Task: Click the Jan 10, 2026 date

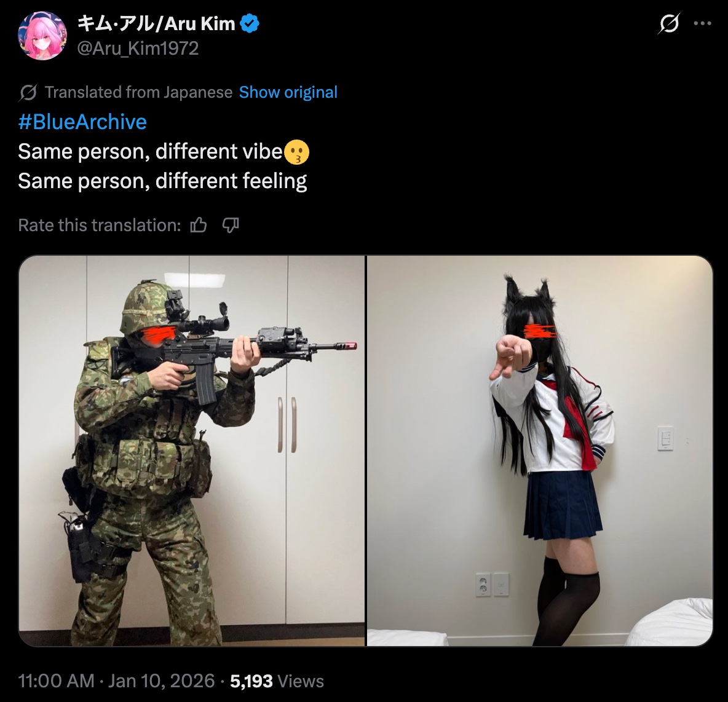Action: click(161, 680)
